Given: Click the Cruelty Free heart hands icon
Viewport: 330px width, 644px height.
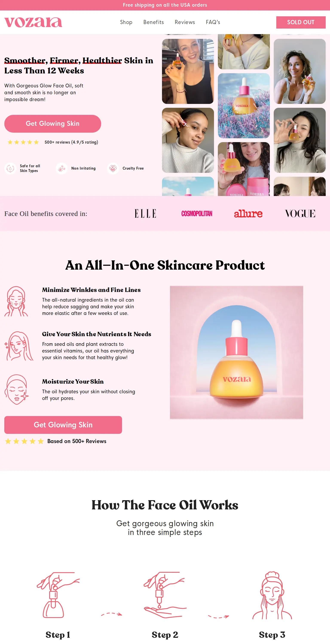Looking at the screenshot, I should [113, 168].
